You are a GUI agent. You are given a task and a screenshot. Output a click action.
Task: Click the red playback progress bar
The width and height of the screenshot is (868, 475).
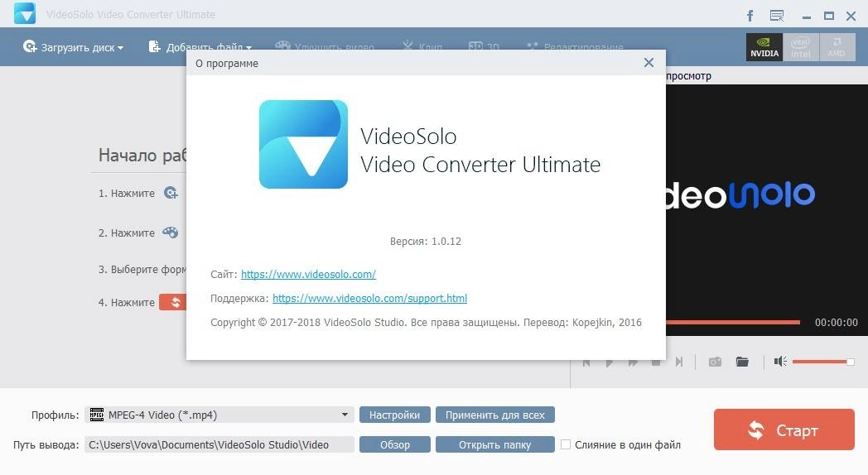coord(732,322)
